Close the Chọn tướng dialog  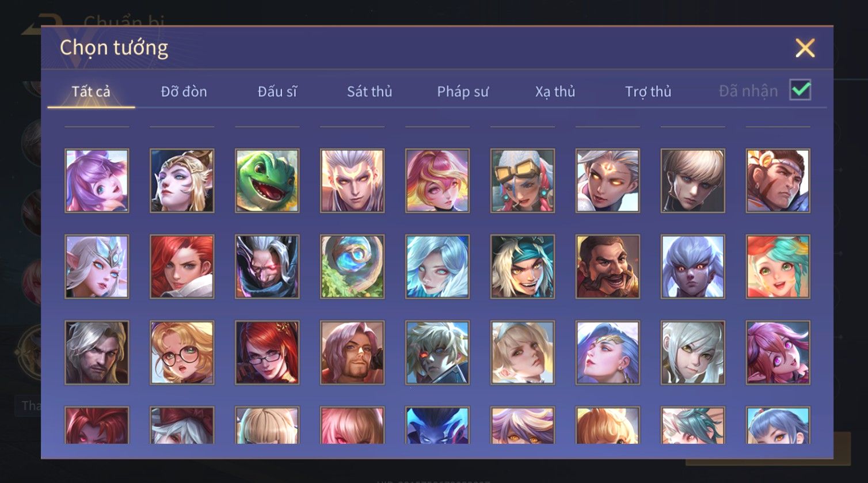point(805,48)
